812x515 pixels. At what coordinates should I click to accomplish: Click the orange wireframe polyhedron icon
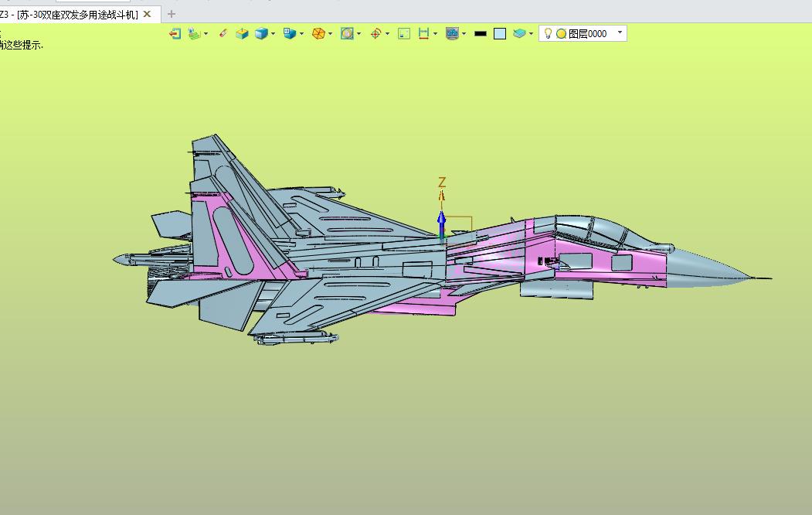click(x=318, y=34)
